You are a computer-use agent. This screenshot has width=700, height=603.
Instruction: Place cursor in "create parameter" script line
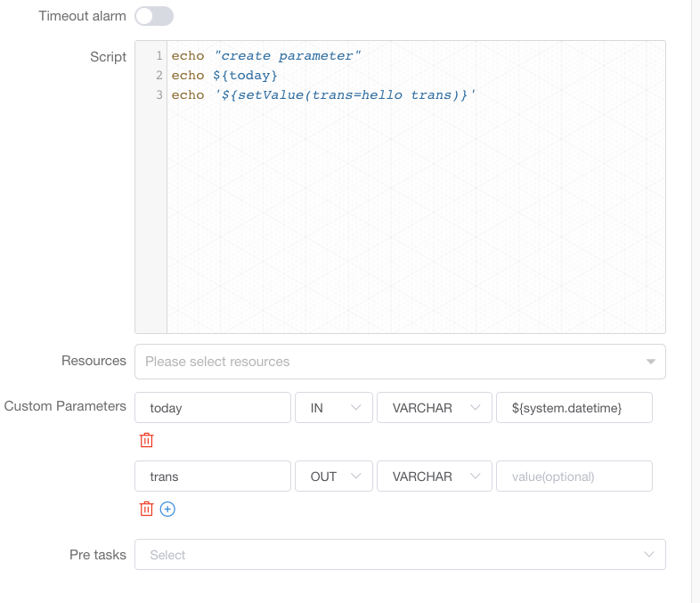click(285, 56)
